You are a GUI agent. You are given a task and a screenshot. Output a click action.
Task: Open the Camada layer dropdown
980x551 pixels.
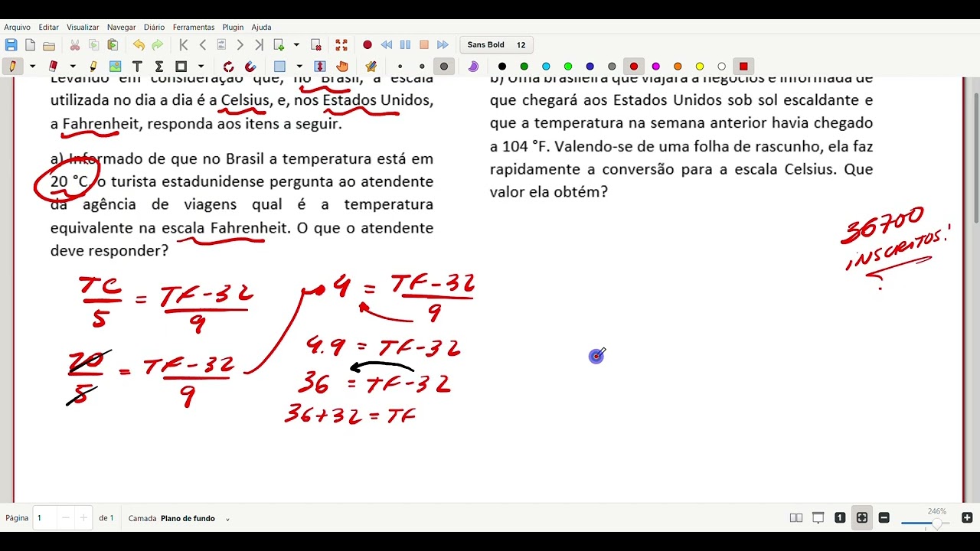click(x=227, y=519)
